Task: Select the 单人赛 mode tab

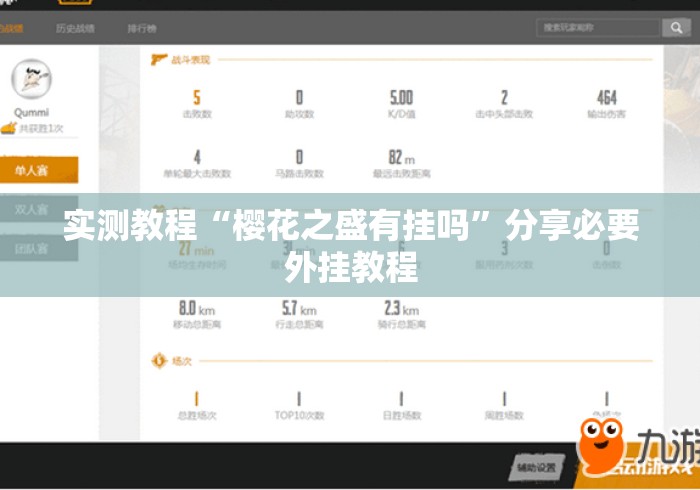Action: point(39,170)
